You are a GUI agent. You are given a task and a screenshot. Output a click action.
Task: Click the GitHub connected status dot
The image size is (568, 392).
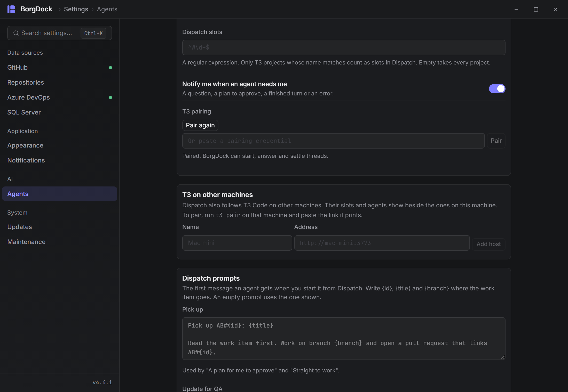[111, 68]
